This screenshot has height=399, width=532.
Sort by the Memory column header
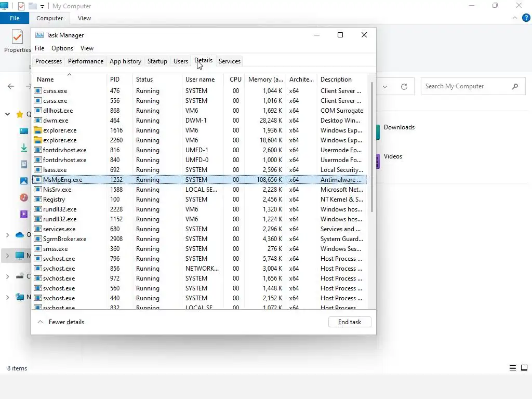click(265, 79)
